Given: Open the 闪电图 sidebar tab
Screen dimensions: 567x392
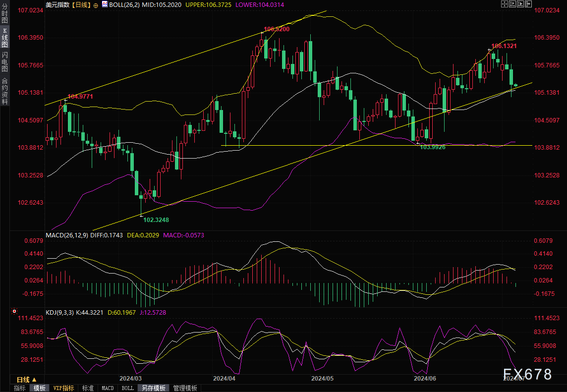Looking at the screenshot, I should pos(4,61).
